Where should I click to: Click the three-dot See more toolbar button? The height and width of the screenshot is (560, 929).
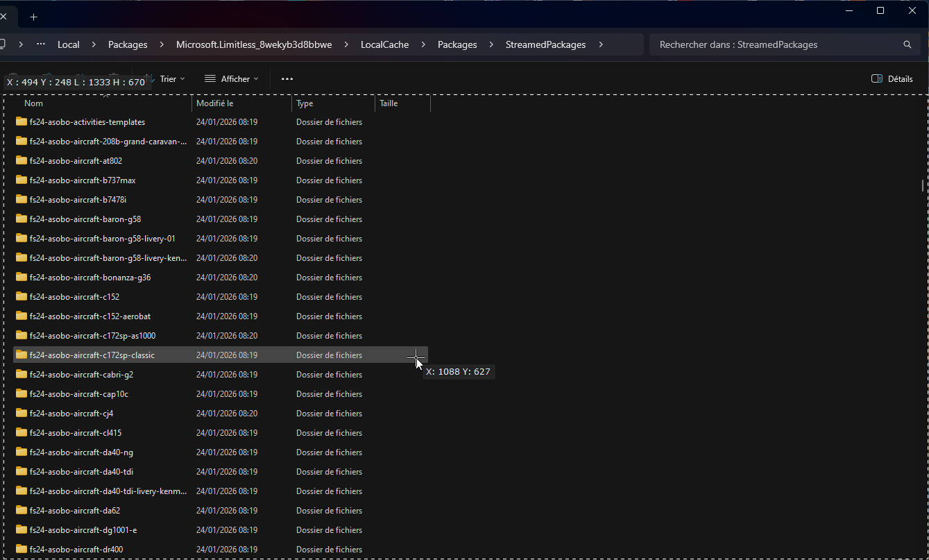coord(287,79)
